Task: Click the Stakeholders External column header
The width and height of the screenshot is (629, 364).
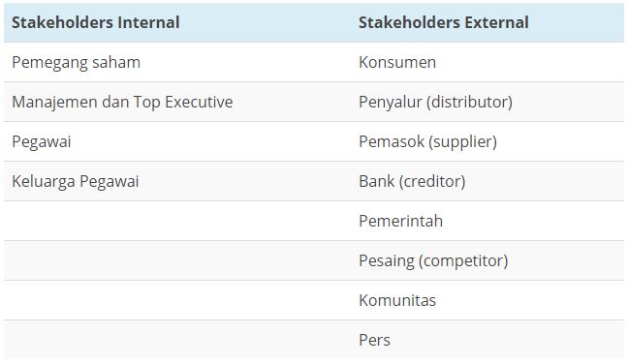Action: 487,22
